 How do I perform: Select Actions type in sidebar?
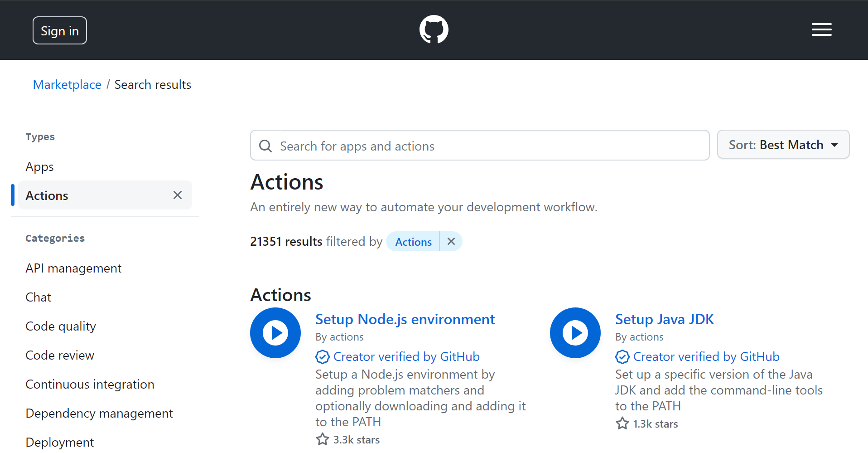105,195
